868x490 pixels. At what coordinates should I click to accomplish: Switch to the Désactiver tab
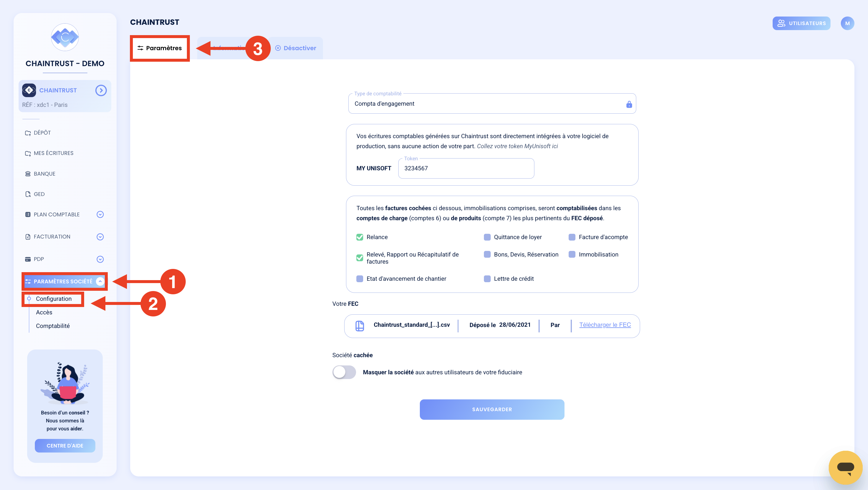(296, 48)
